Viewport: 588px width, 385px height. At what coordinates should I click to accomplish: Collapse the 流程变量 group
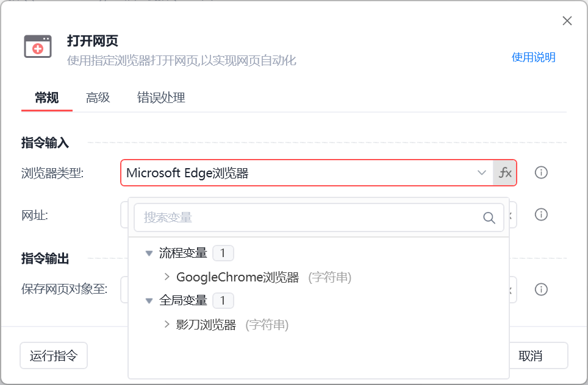(149, 253)
